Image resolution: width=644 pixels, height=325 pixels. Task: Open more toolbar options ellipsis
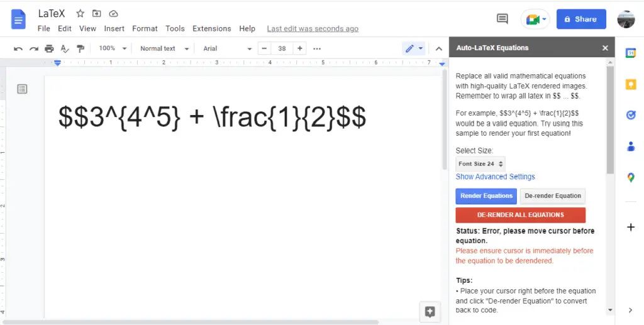[317, 49]
